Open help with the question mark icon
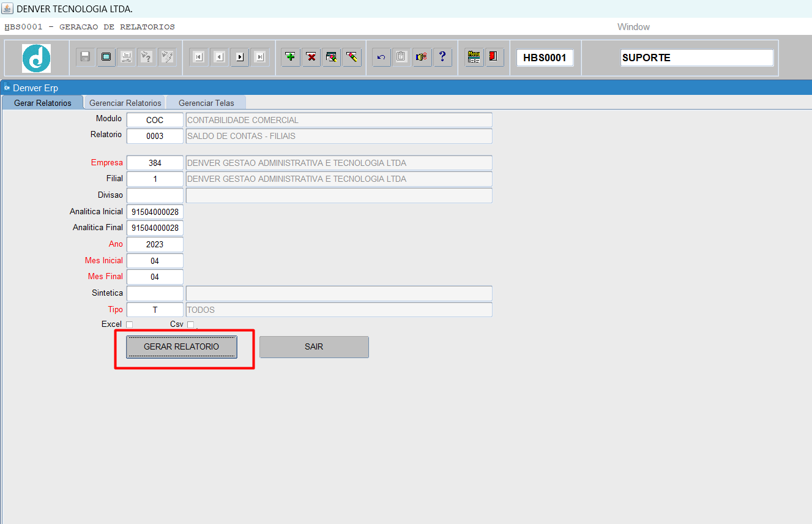 click(x=442, y=57)
